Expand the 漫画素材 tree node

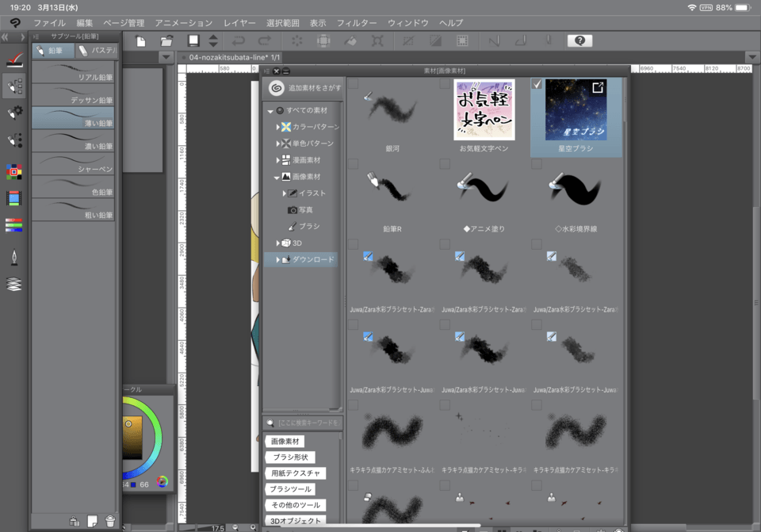coord(278,160)
